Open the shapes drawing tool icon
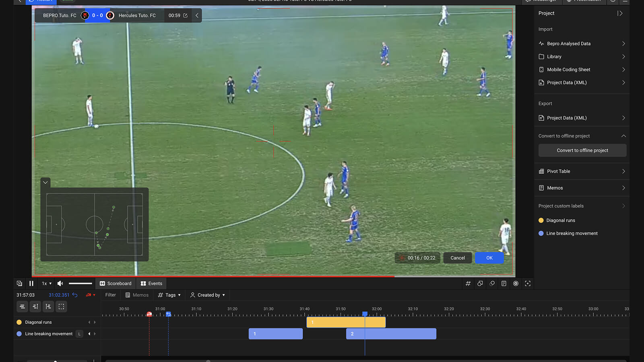Viewport: 644px width, 362px height. pos(480,284)
